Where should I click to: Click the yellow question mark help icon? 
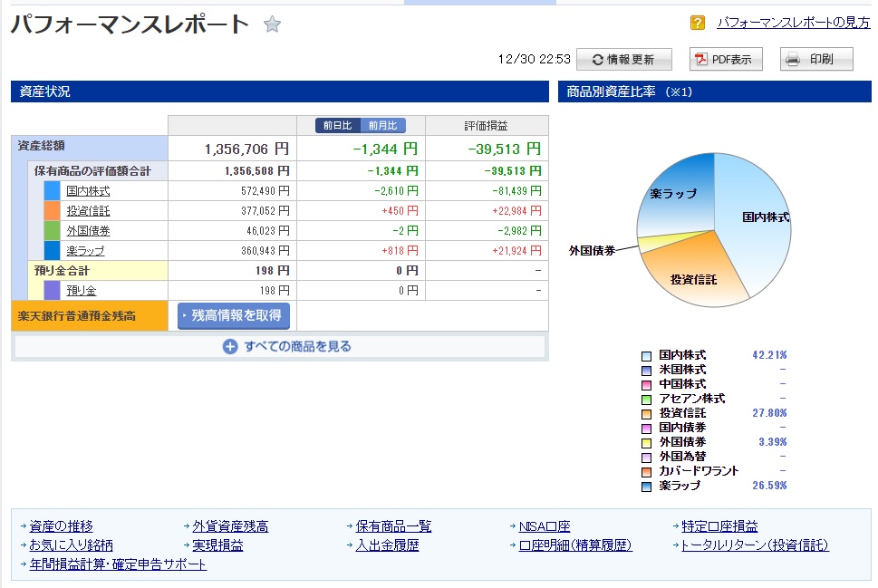point(697,23)
